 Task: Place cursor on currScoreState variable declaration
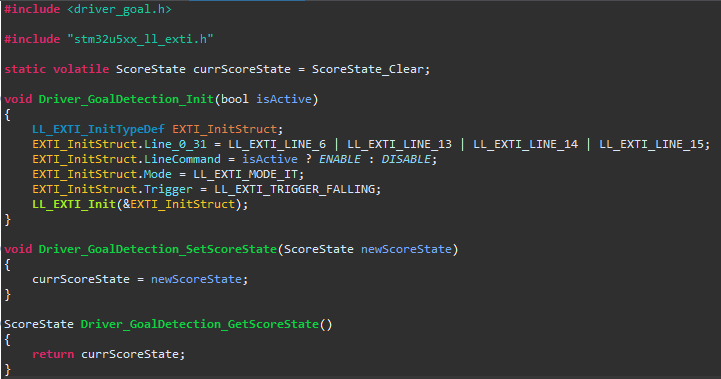tap(242, 69)
